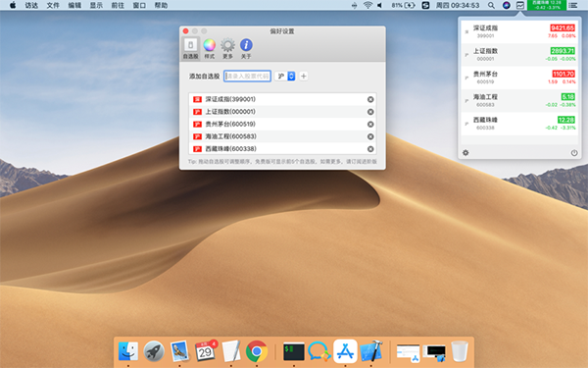Launch Launchpad rocket in Dock
Viewport: 588px width, 368px height.
pos(154,351)
